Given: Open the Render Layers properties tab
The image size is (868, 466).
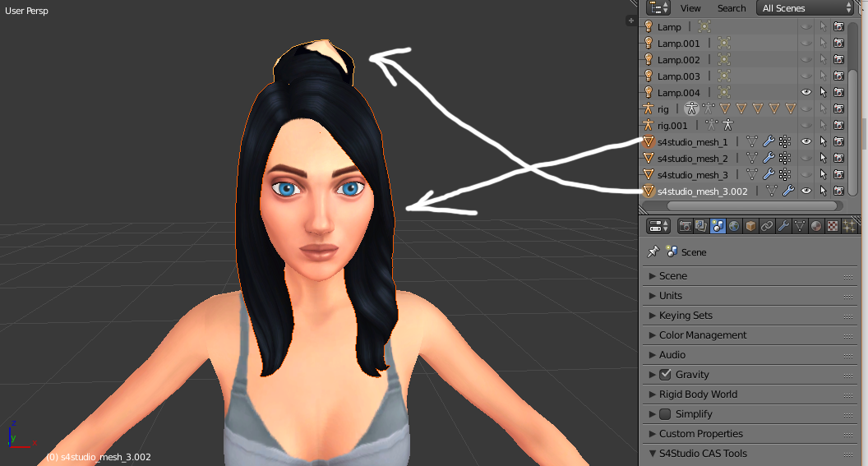Looking at the screenshot, I should [701, 226].
